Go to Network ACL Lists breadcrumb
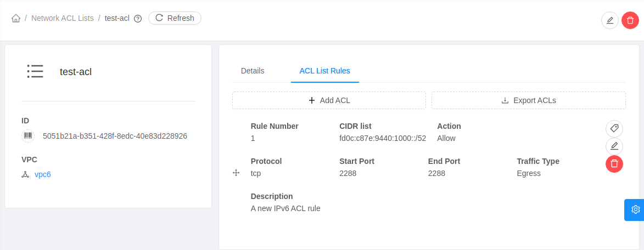The width and height of the screenshot is (644, 250). point(63,18)
